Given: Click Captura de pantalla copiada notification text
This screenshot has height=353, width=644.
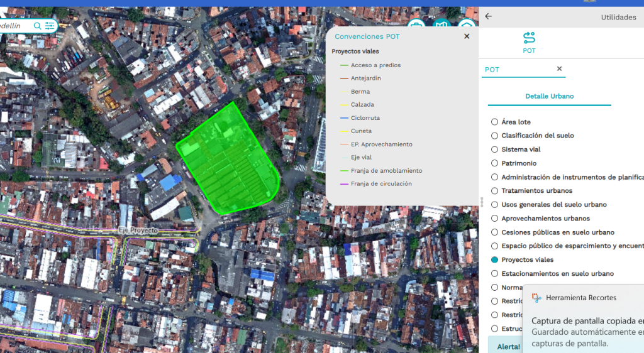Looking at the screenshot, I should [587, 320].
